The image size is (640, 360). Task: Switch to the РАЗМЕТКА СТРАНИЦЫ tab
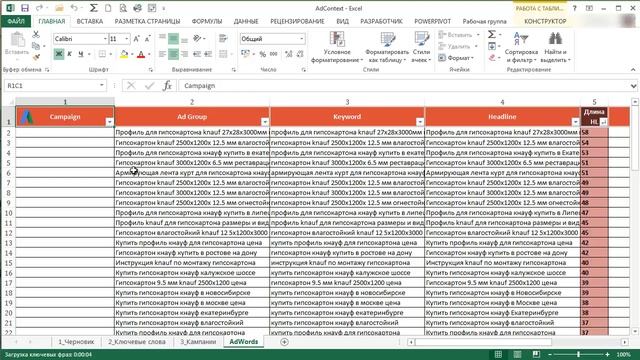147,21
